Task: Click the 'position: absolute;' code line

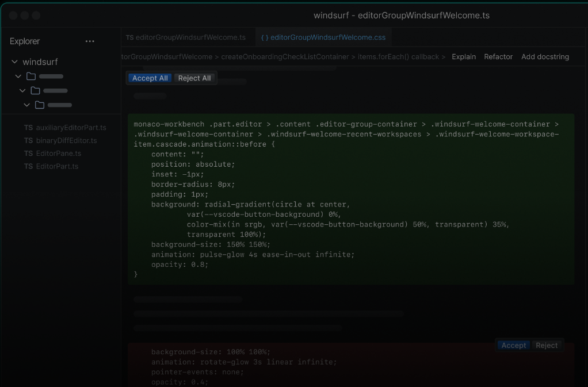Action: click(193, 164)
